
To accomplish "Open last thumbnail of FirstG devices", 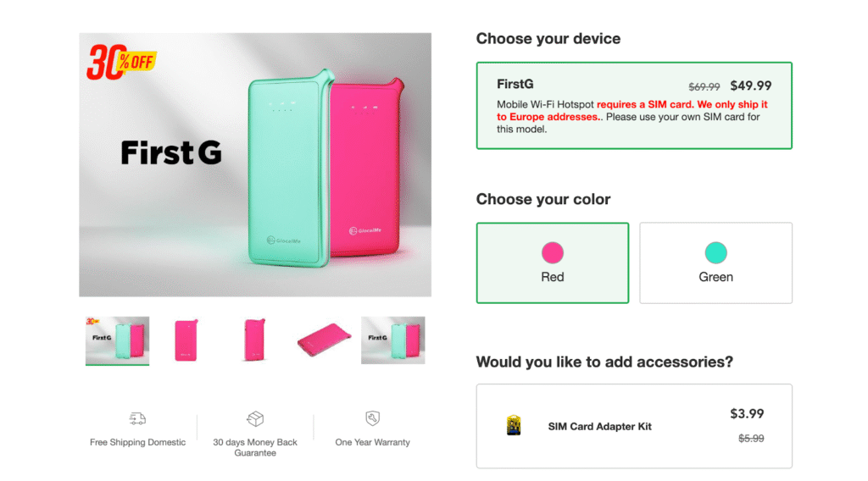I will click(x=393, y=340).
